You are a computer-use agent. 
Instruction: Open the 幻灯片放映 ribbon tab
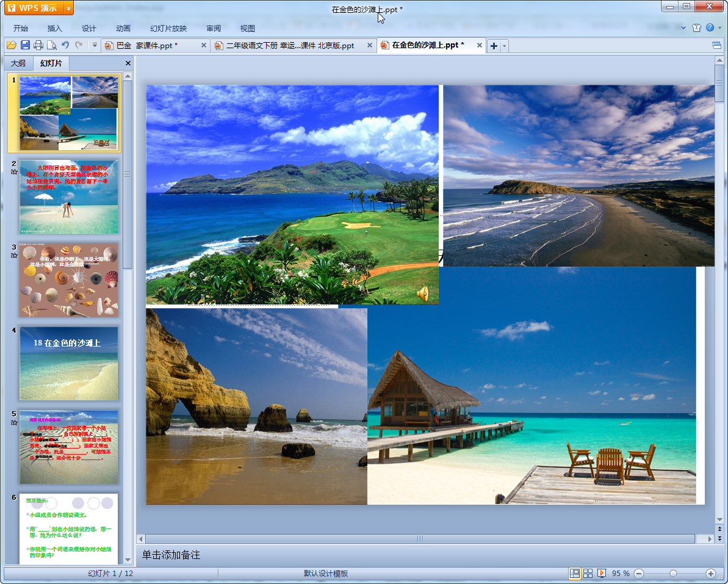168,28
